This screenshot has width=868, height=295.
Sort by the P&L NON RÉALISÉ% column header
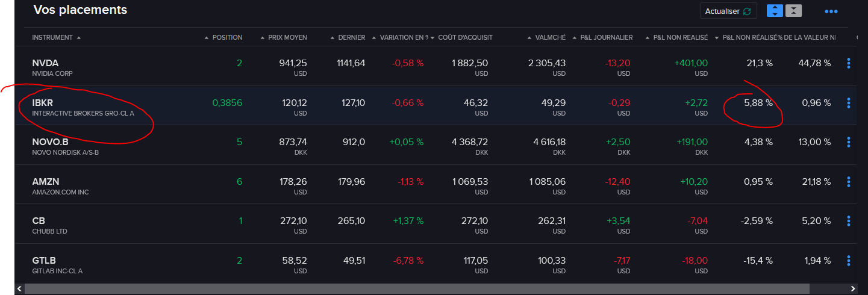[748, 37]
